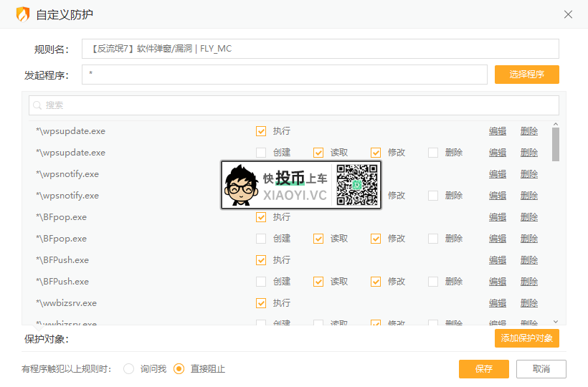Click 删除 link on BFpop.exe 执行 row
Viewport: 588px width, 387px height.
coord(529,217)
